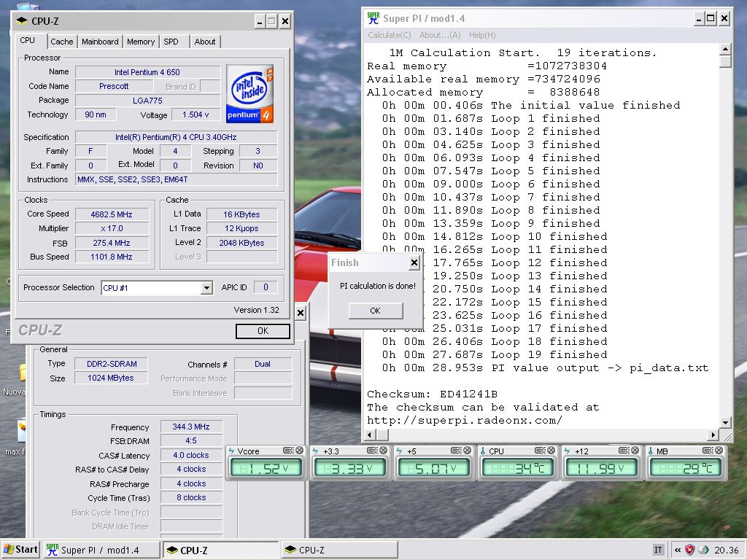Click the OK button in CPU-Z window
This screenshot has height=560, width=747.
pyautogui.click(x=263, y=331)
